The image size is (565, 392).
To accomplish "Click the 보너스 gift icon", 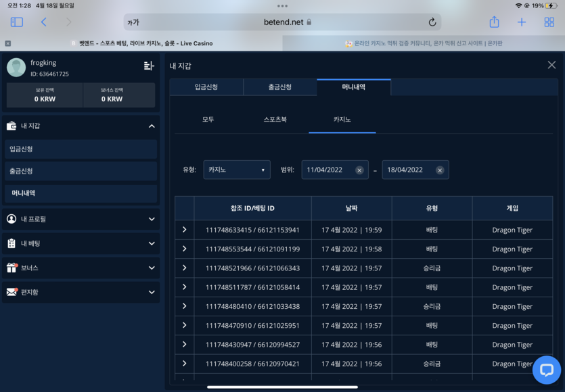I will coord(12,268).
